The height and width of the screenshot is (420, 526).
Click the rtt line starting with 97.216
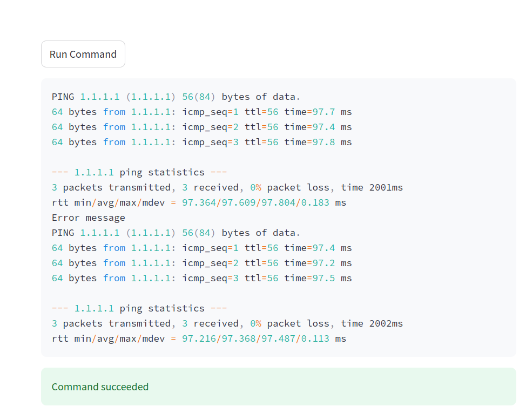(x=199, y=339)
